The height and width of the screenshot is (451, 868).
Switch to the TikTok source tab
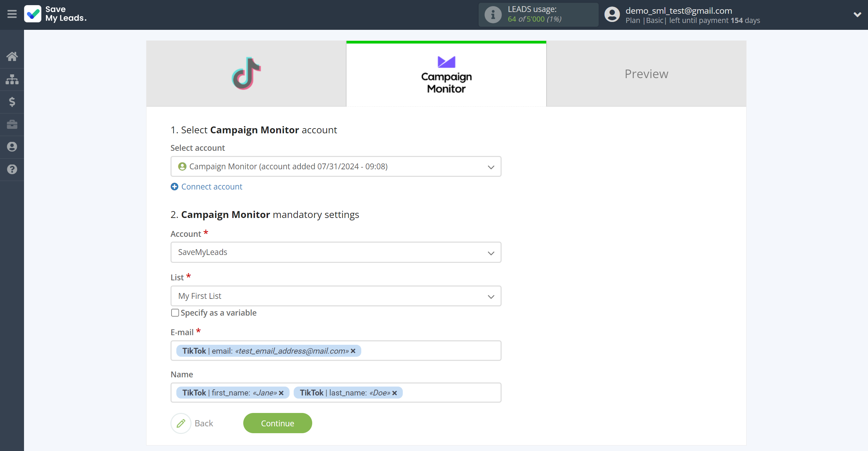pos(246,73)
